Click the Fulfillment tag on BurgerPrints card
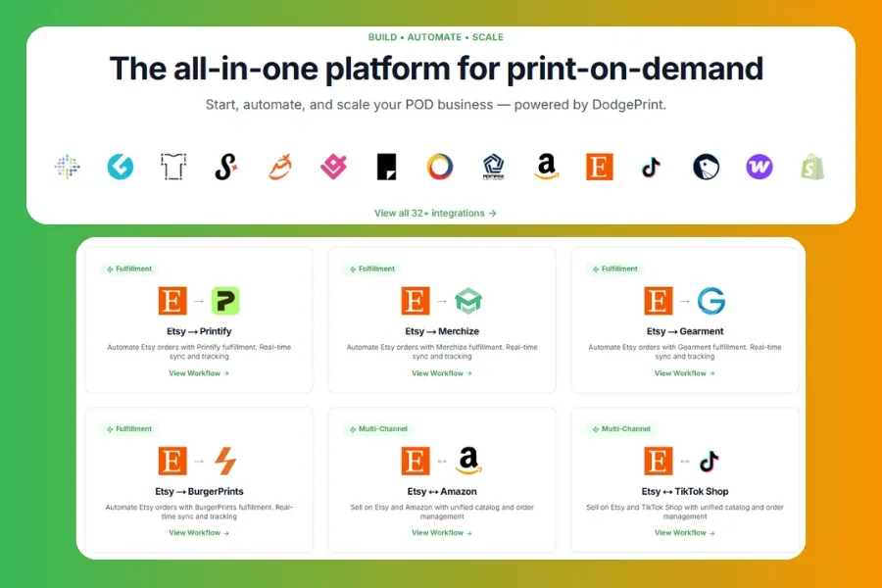Image resolution: width=882 pixels, height=588 pixels. pos(129,429)
